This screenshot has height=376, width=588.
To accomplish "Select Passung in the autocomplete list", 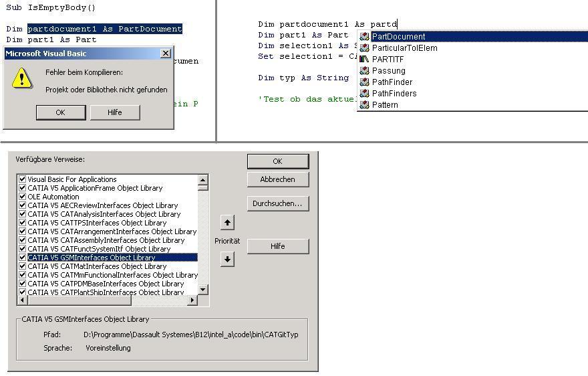I will tap(472, 71).
